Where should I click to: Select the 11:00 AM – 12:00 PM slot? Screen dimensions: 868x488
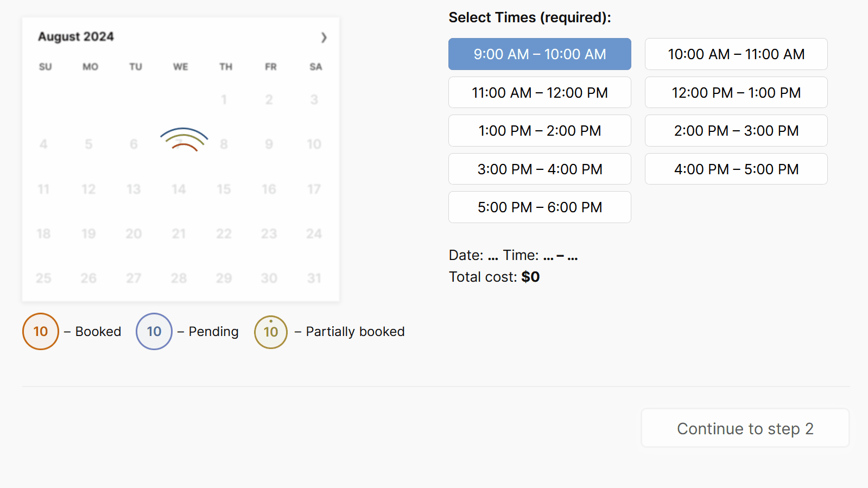(x=540, y=93)
